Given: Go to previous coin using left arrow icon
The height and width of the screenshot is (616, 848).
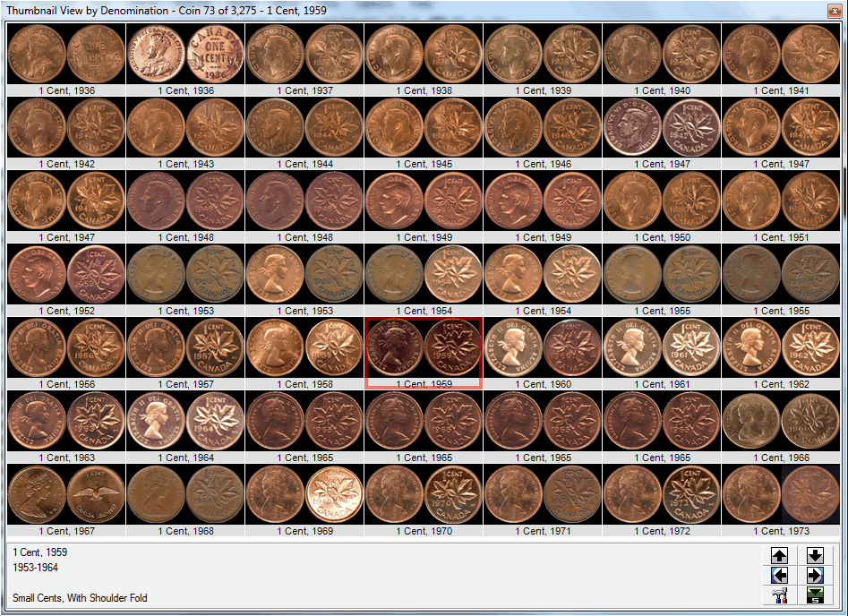Looking at the screenshot, I should click(779, 576).
